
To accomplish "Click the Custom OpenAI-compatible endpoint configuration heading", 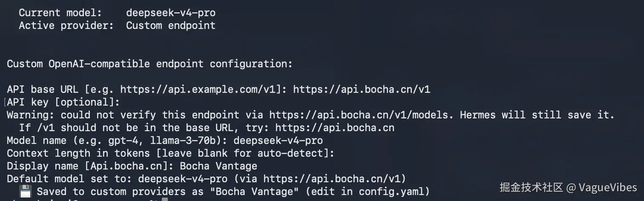I will click(149, 64).
